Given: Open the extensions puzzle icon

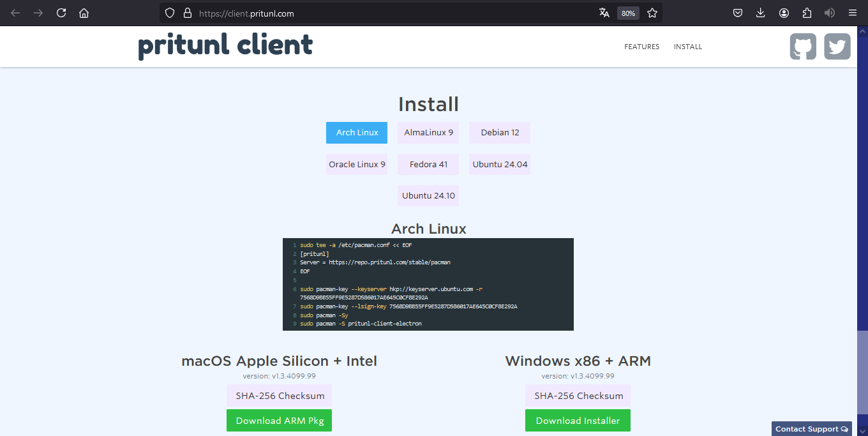Looking at the screenshot, I should 807,13.
